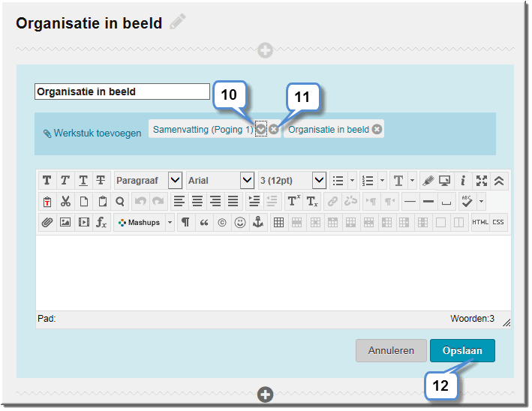Apply Strikethrough text formatting
Screen dimensions: 532x411
tap(101, 181)
